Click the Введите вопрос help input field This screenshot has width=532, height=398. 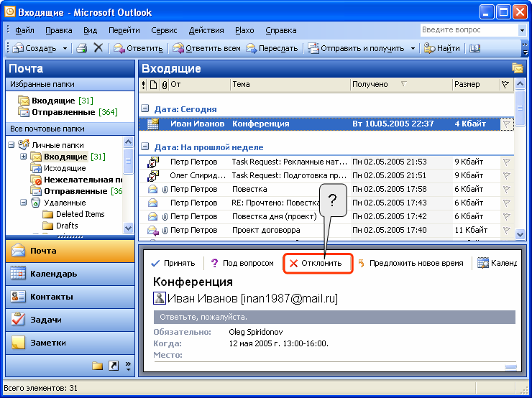[x=469, y=30]
